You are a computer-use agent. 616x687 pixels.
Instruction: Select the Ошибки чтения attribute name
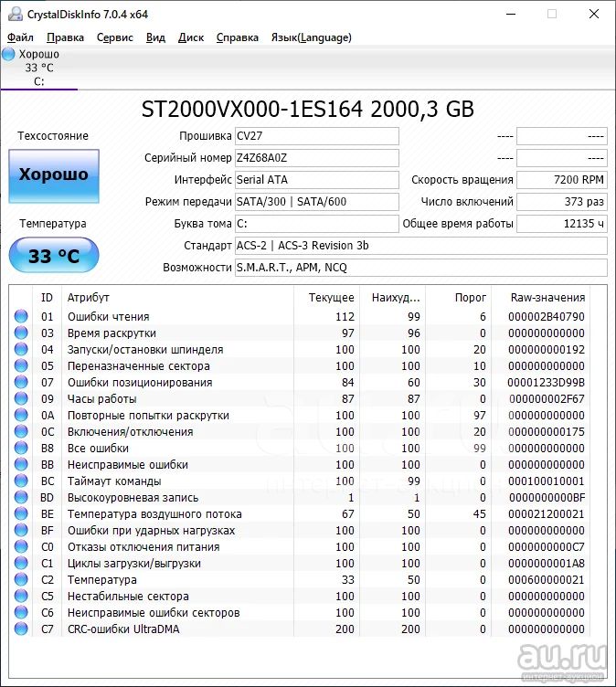[x=108, y=317]
